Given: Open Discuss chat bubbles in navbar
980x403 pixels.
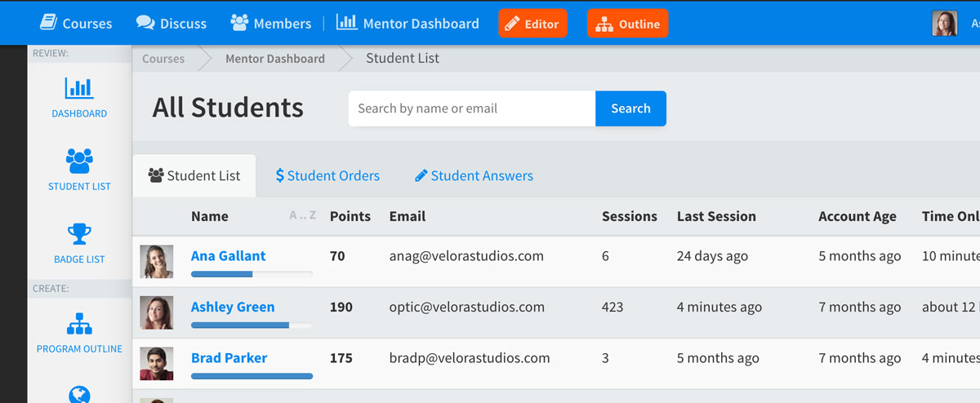Looking at the screenshot, I should click(x=145, y=23).
